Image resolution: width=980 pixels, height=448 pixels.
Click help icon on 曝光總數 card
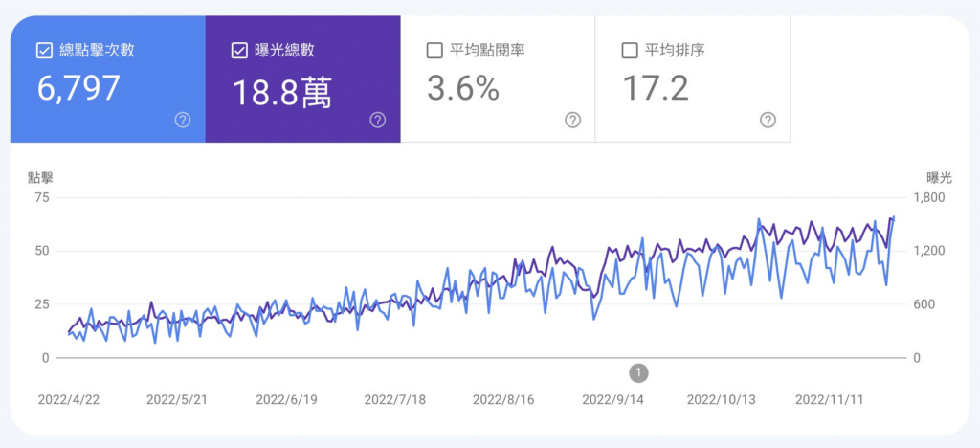[x=378, y=120]
